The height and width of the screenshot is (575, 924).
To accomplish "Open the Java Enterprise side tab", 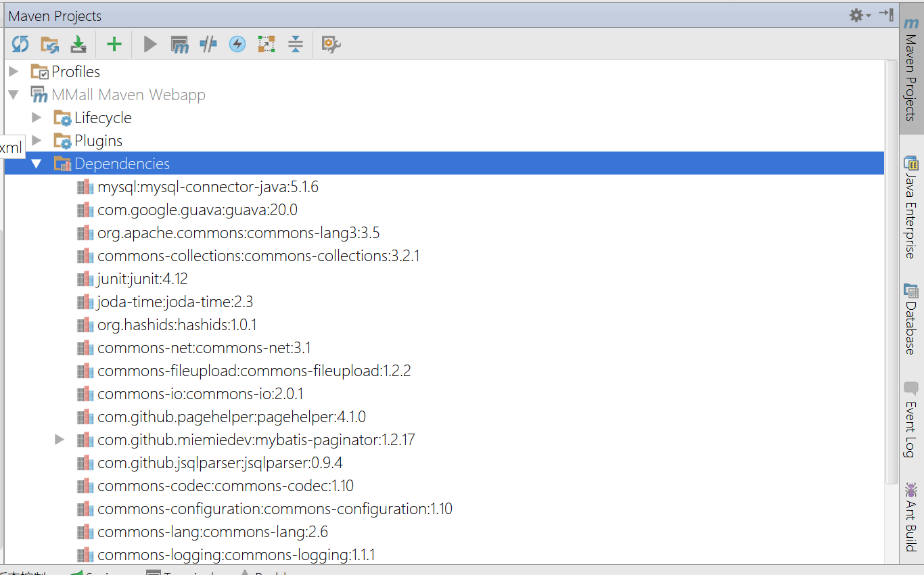I will [911, 207].
